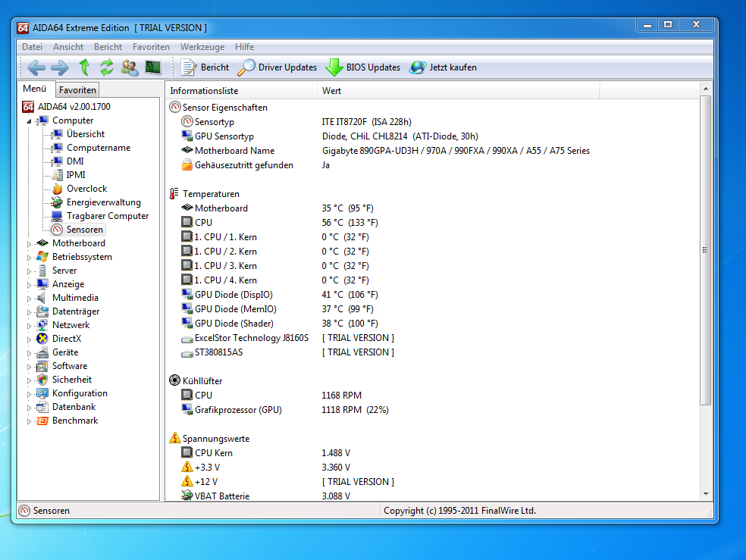This screenshot has width=746, height=560.
Task: Click the Jetzt kaufen toolbar button
Action: (443, 67)
